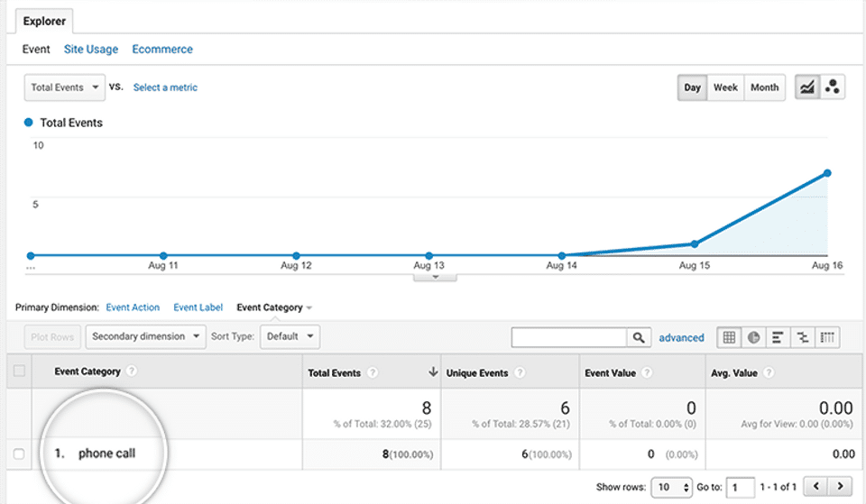Viewport: 866px width, 504px height.
Task: Click the table search magnifier icon
Action: 639,337
